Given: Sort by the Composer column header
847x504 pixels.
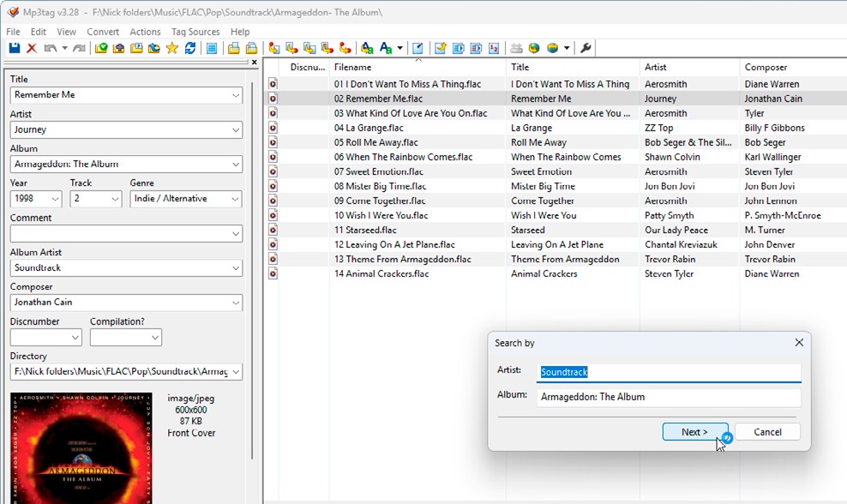Looking at the screenshot, I should 793,67.
